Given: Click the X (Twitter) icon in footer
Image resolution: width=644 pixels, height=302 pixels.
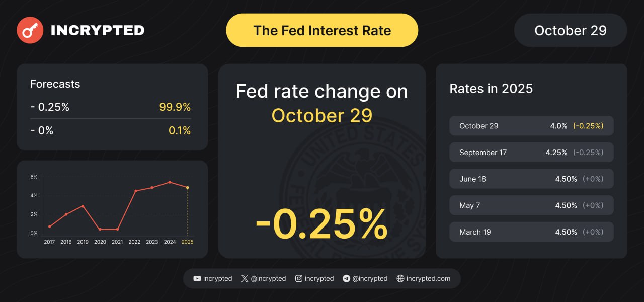Looking at the screenshot, I should coord(245,278).
